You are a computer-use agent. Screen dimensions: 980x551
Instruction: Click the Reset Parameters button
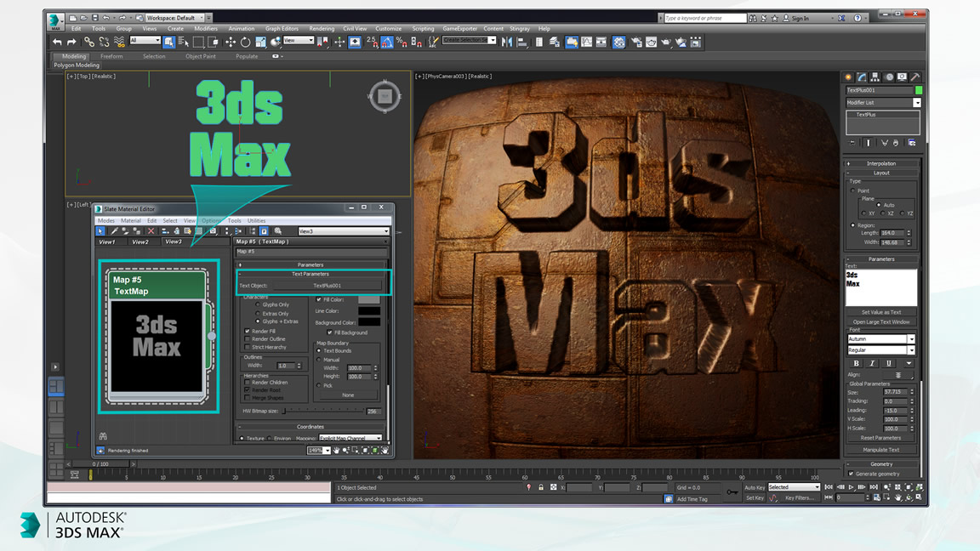880,438
